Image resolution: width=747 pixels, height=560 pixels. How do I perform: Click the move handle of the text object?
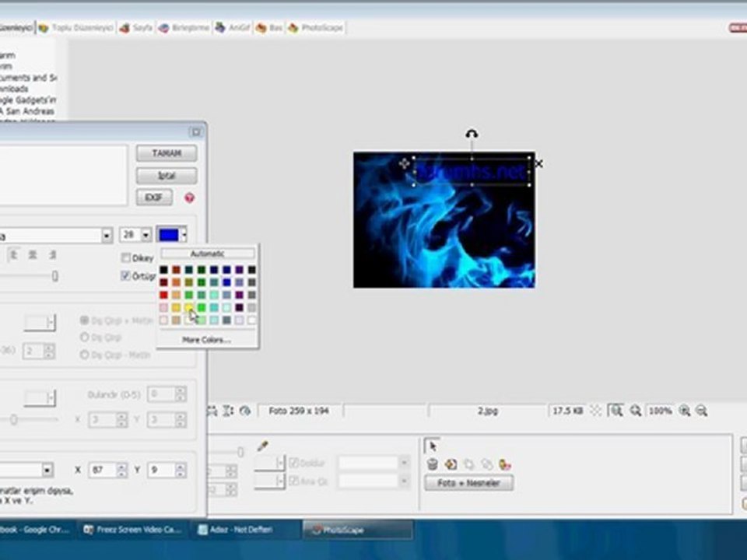404,164
